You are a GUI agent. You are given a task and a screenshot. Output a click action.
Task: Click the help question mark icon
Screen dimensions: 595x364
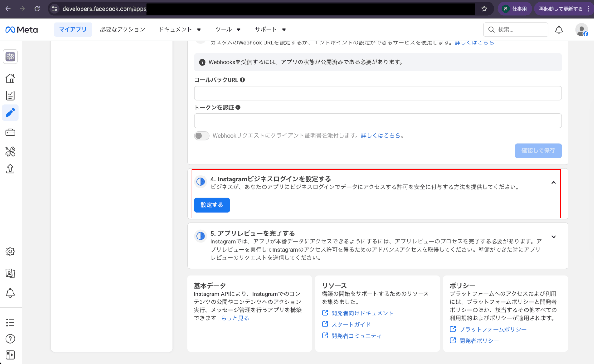tap(10, 339)
